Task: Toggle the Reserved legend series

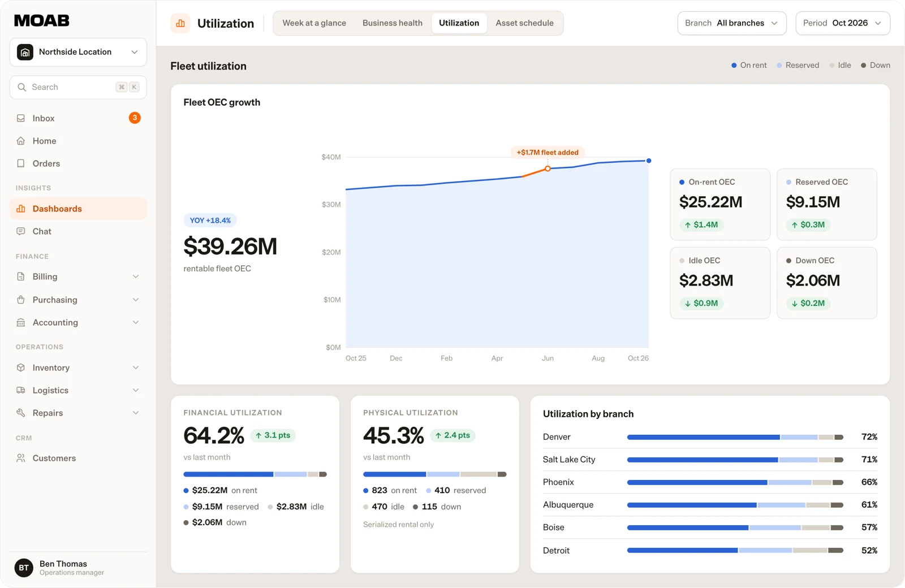Action: click(x=798, y=66)
